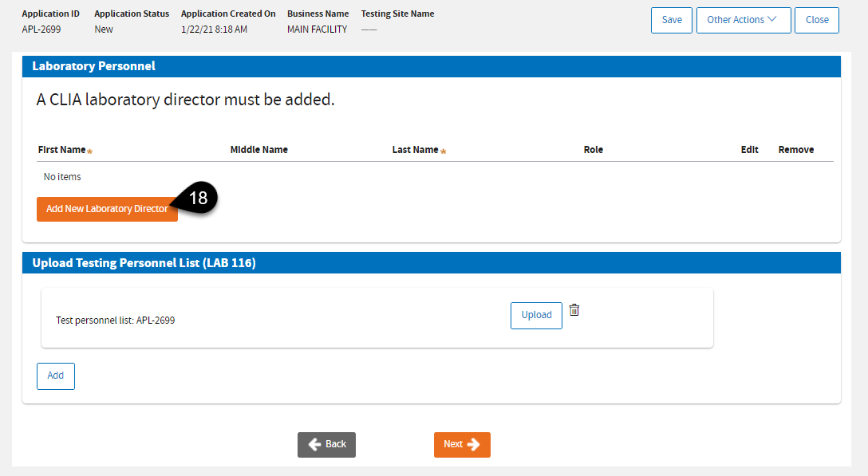
Task: Select the Laboratory Personnel section header
Action: [x=93, y=66]
